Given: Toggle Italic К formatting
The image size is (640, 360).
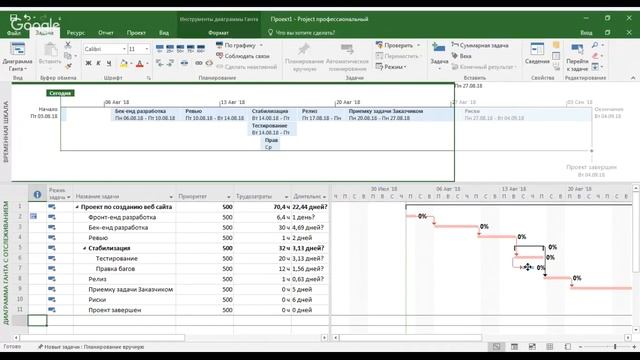Looking at the screenshot, I should (98, 63).
